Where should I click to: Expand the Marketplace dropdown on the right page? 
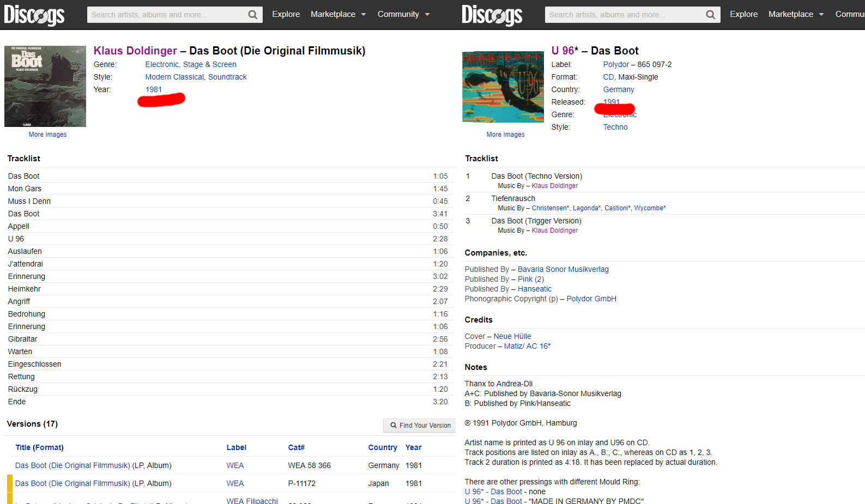796,14
